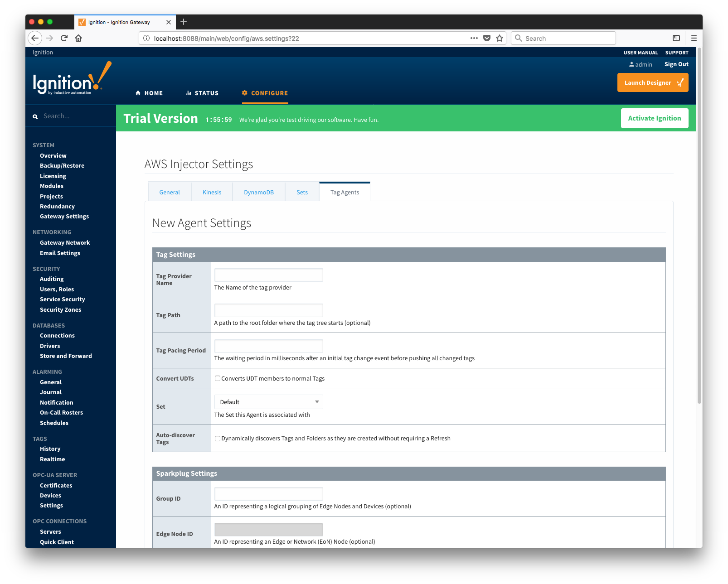Image resolution: width=728 pixels, height=584 pixels.
Task: Click the site information icon in URL bar
Action: point(146,39)
